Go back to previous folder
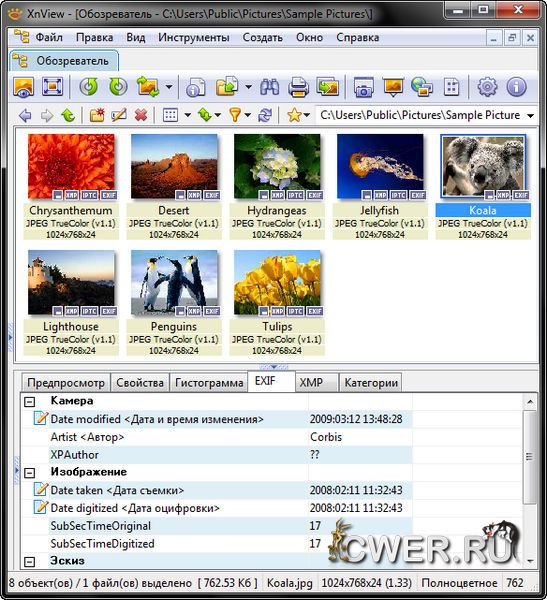Screen dimensions: 547x600 click(25, 115)
